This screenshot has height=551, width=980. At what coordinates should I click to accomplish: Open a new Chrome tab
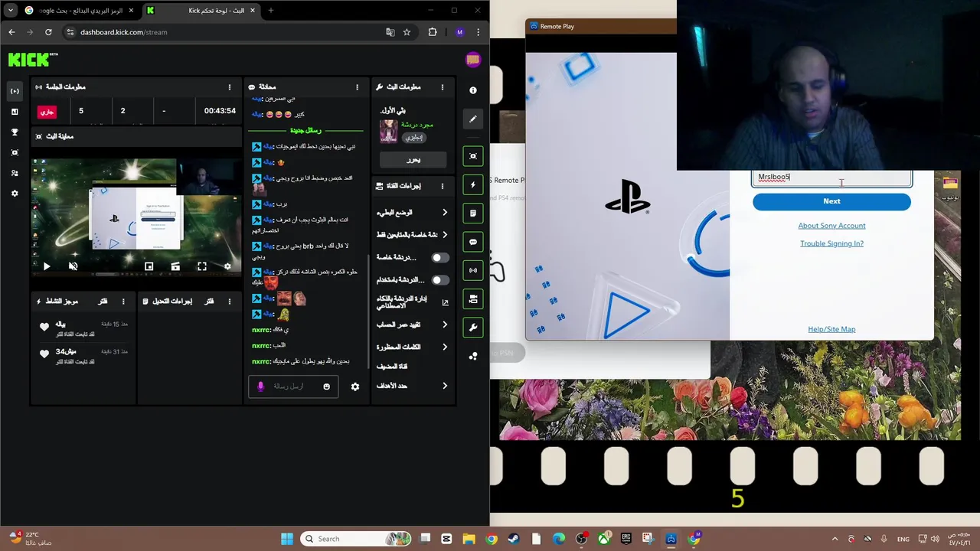click(x=270, y=11)
